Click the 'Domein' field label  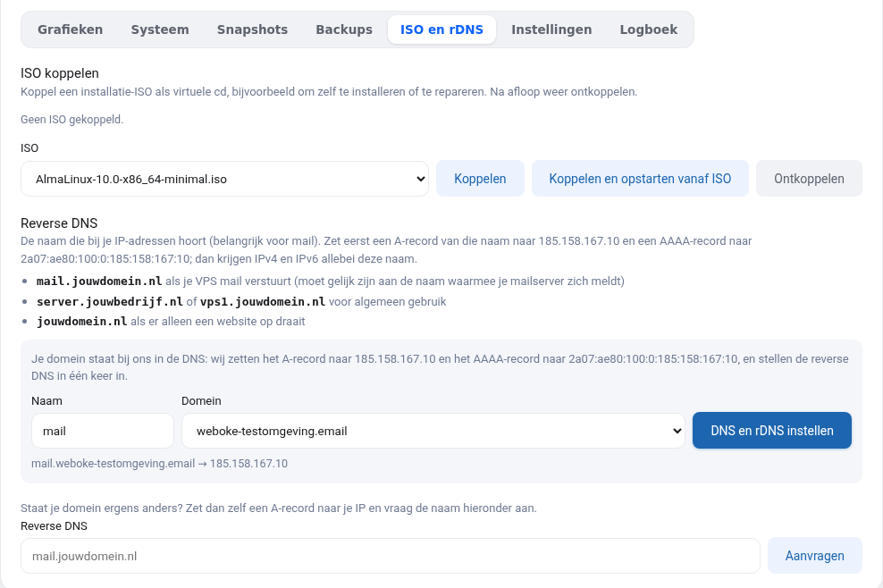coord(201,401)
